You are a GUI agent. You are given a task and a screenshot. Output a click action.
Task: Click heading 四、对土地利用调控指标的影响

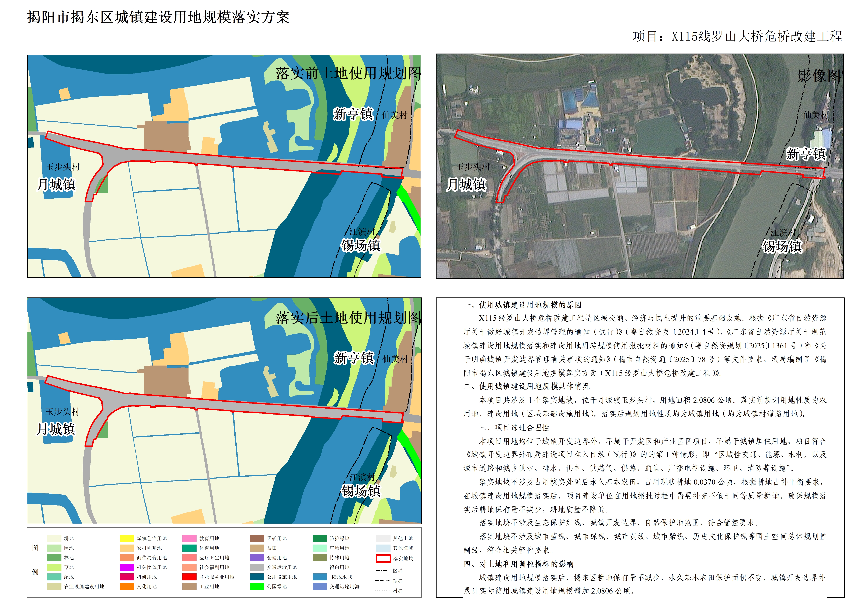518,564
